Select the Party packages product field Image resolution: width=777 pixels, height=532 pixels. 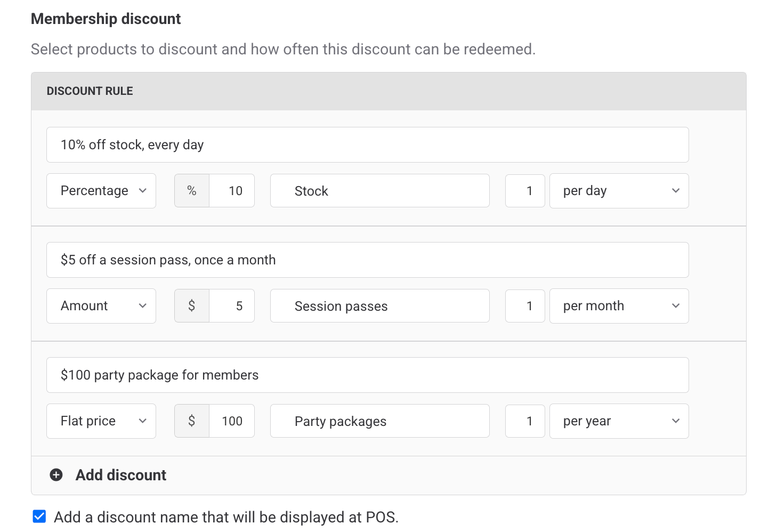[379, 421]
